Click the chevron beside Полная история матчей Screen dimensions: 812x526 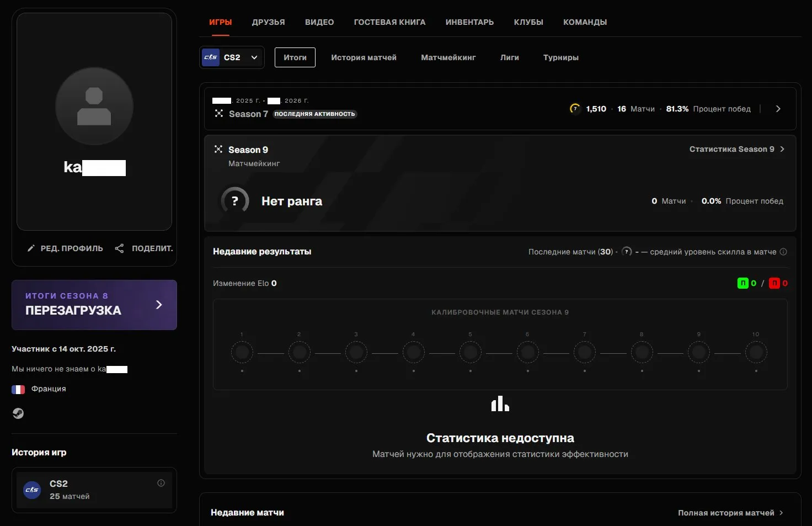781,513
